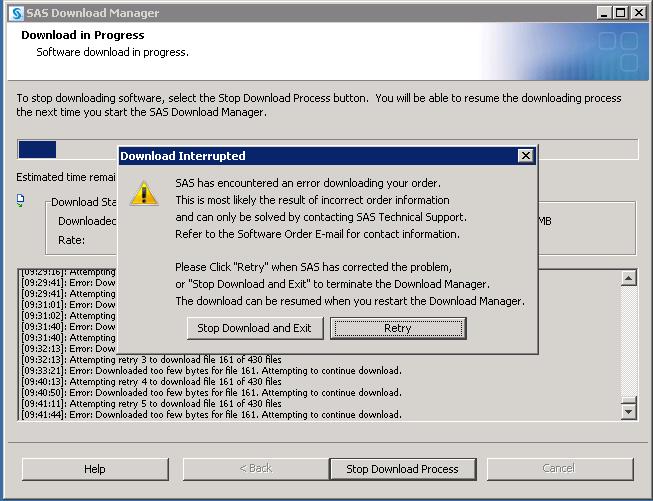This screenshot has height=501, width=653.
Task: Choose Stop Download and Exit
Action: (254, 328)
